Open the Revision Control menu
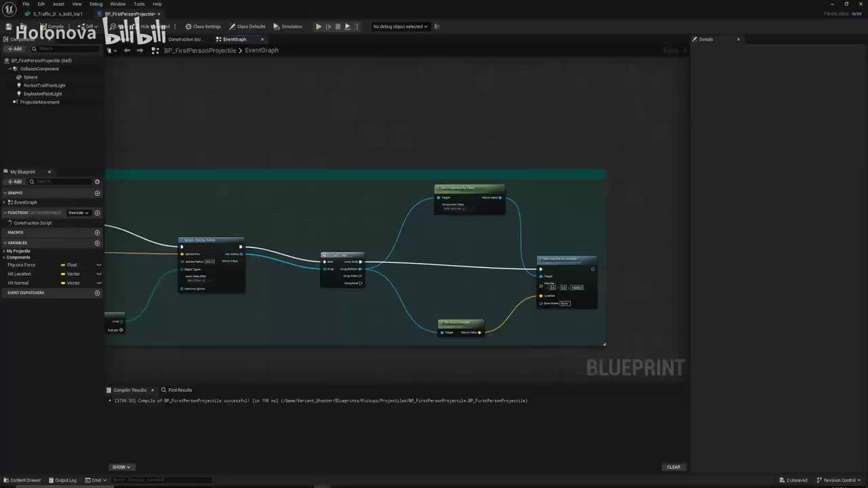The width and height of the screenshot is (868, 488). coord(840,480)
